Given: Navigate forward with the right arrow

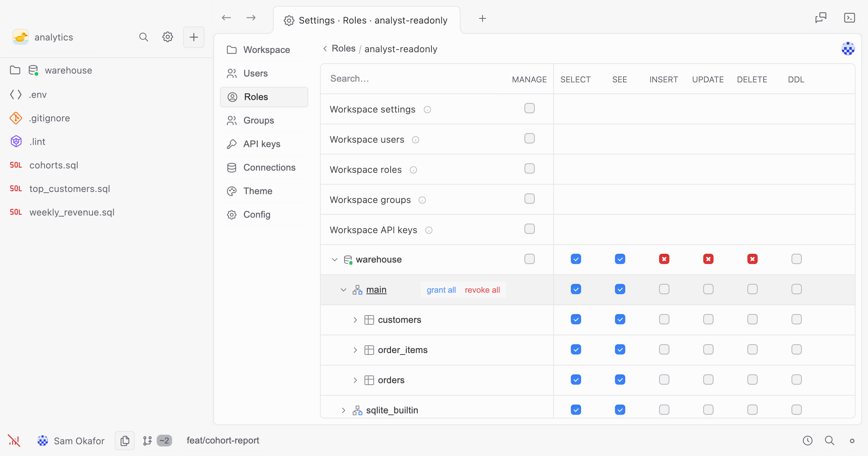Looking at the screenshot, I should (251, 18).
